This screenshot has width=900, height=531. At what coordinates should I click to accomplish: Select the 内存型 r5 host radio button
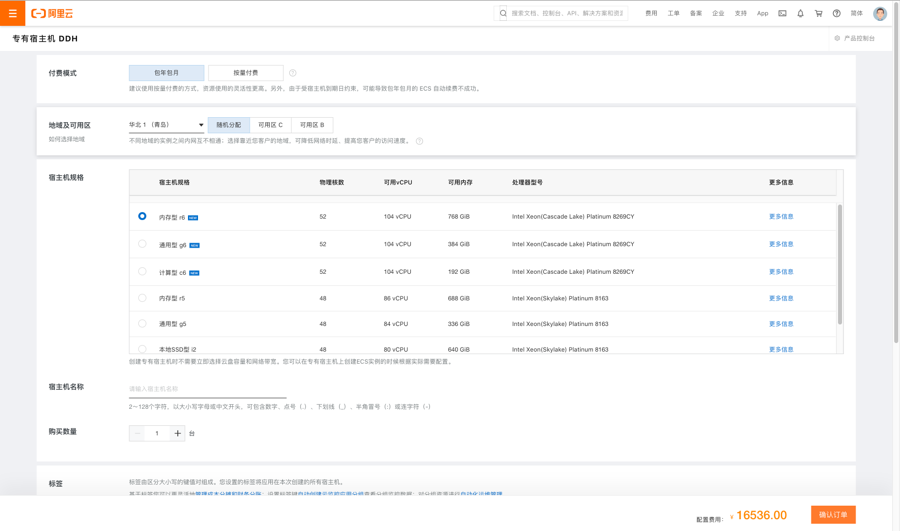point(142,298)
